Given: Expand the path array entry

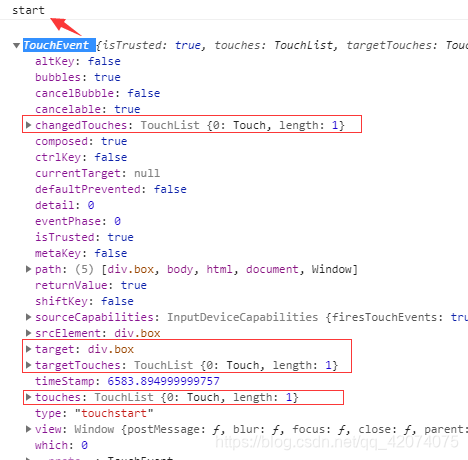Looking at the screenshot, I should point(28,269).
